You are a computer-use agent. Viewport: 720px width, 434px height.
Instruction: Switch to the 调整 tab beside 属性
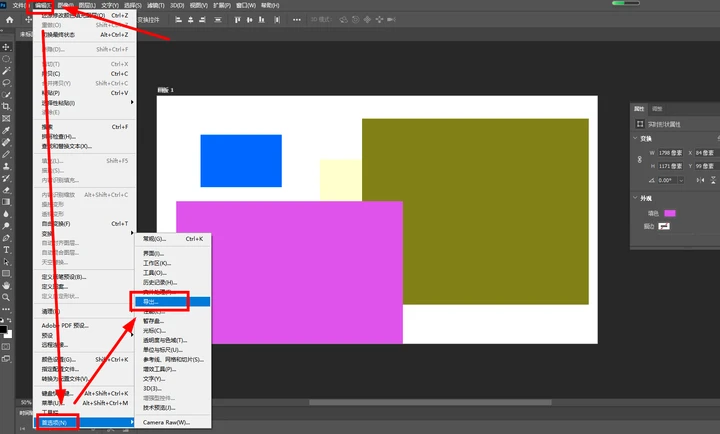tap(657, 109)
